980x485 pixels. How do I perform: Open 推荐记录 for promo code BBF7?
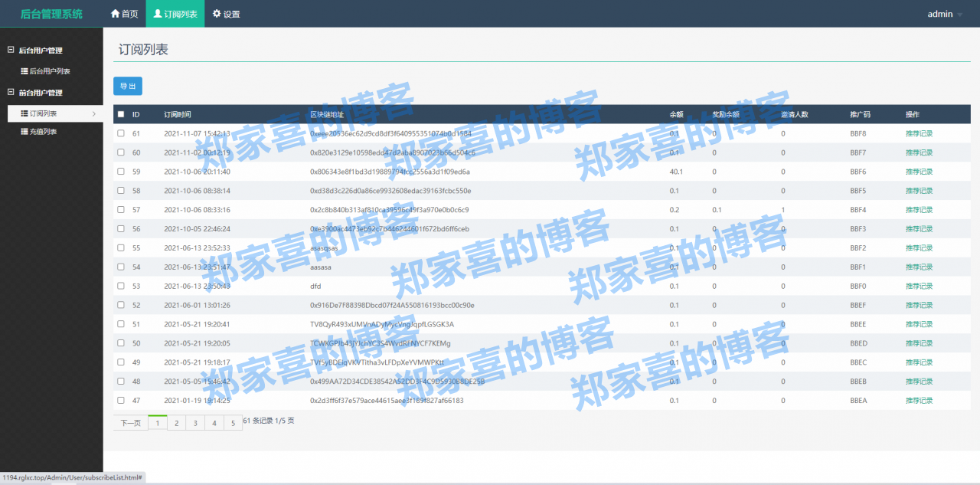919,152
